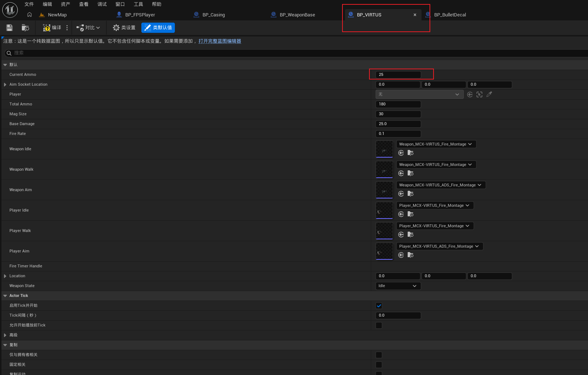The image size is (588, 375).
Task: Use selected asset arrow for Player Aim
Action: [x=401, y=255]
